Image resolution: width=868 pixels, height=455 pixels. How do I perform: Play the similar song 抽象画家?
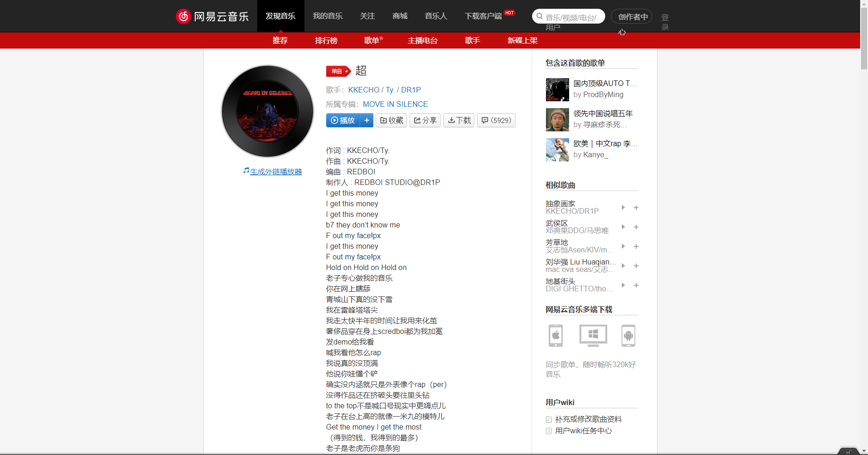pyautogui.click(x=623, y=208)
